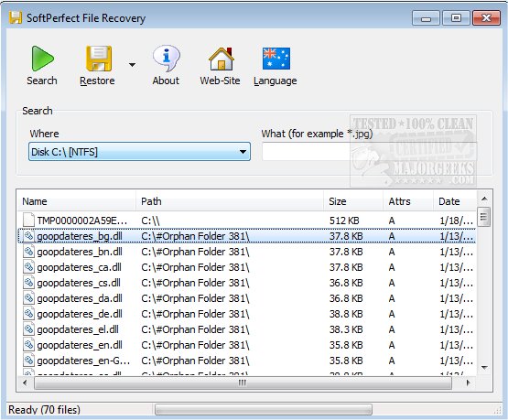508x420 pixels.
Task: Select goopdateres_ca.dll file
Action: pos(247,267)
